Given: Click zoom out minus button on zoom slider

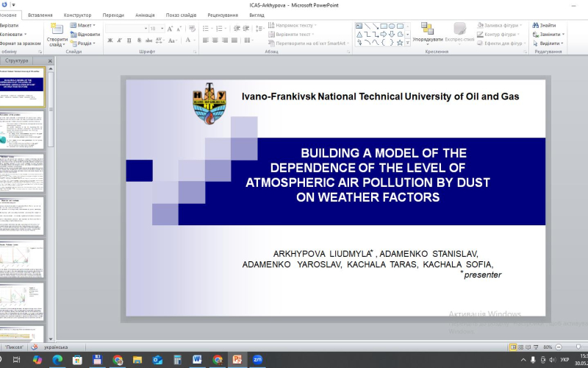Looking at the screenshot, I should (559, 347).
